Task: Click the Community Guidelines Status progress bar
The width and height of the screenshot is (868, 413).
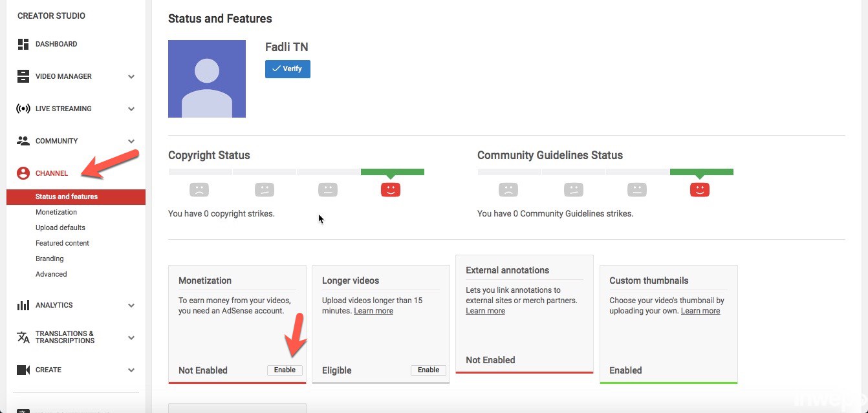Action: (605, 172)
